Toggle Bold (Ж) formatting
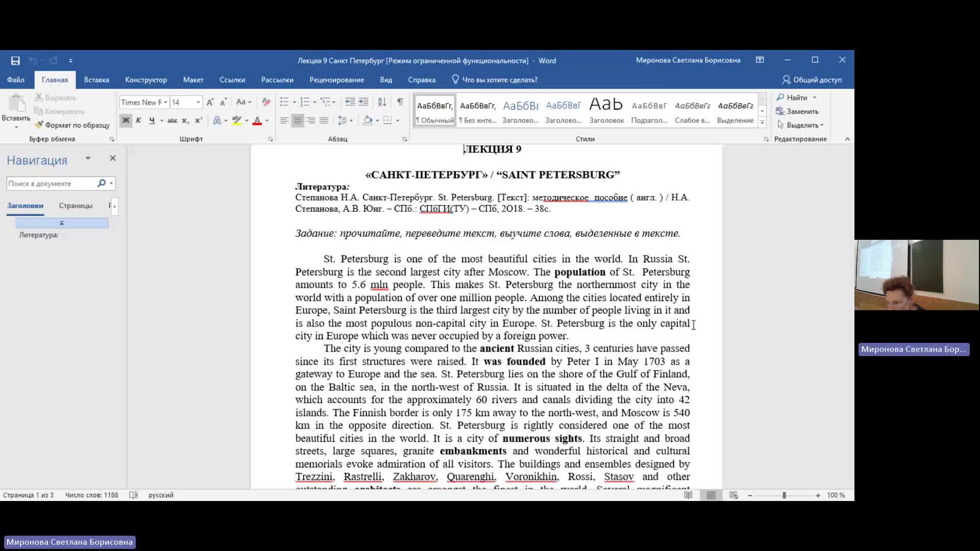 coord(126,120)
